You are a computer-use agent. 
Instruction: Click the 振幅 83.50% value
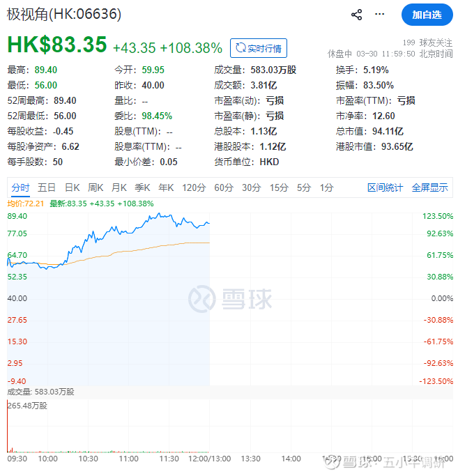(x=378, y=85)
